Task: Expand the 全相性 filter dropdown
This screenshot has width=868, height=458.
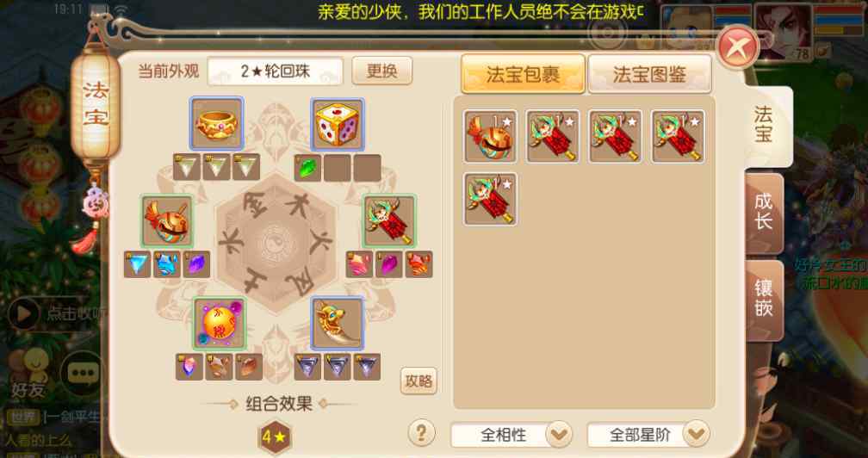Action: (x=559, y=434)
